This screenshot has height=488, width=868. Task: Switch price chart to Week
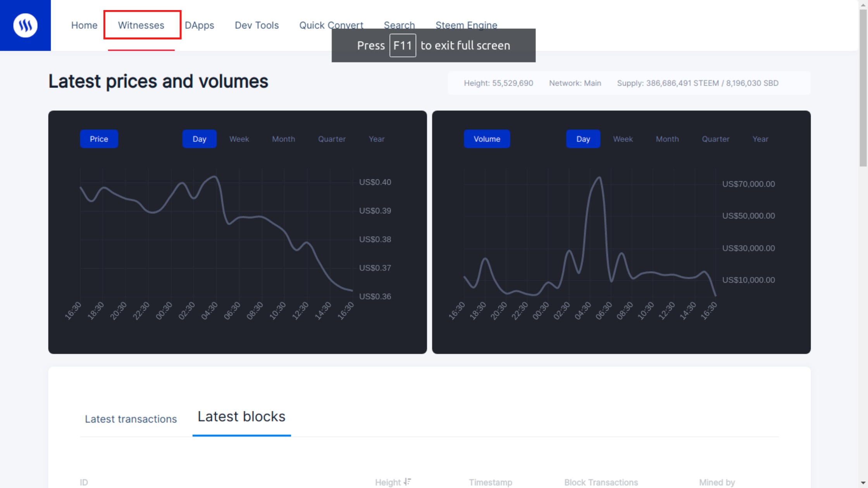pos(239,139)
